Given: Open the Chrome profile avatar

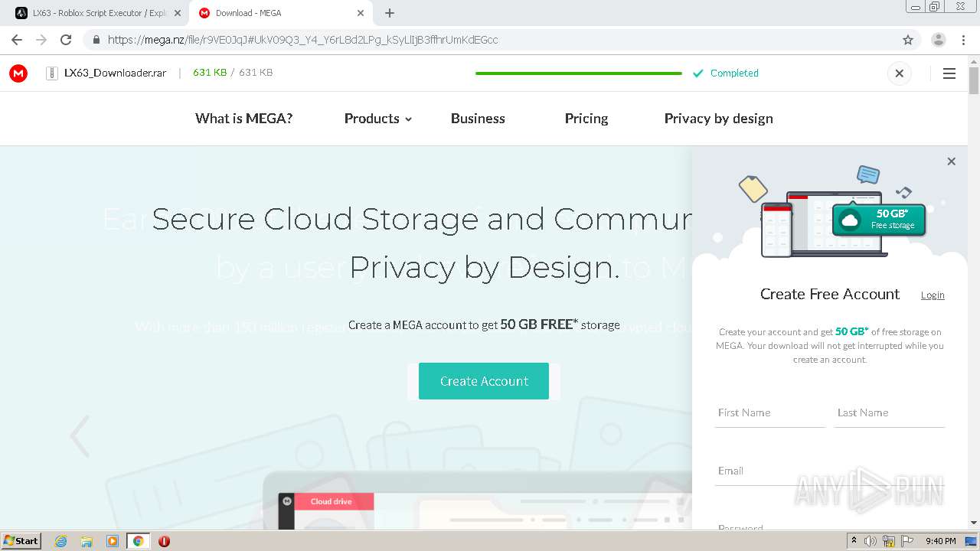Looking at the screenshot, I should point(938,40).
